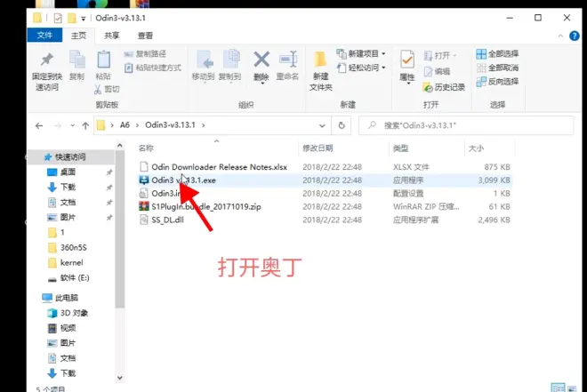This screenshot has height=392, width=587.
Task: Click Odin3-v3.13.1 in the address breadcrumb
Action: 171,125
